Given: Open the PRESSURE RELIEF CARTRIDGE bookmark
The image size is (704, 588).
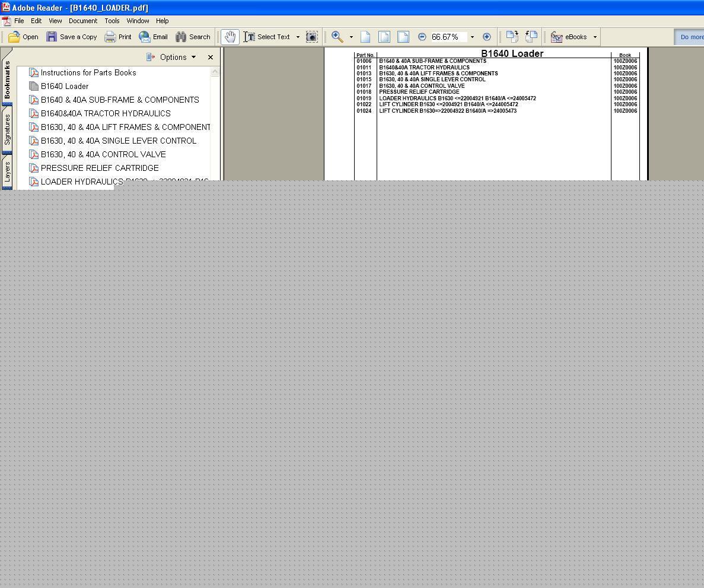Looking at the screenshot, I should coord(100,168).
